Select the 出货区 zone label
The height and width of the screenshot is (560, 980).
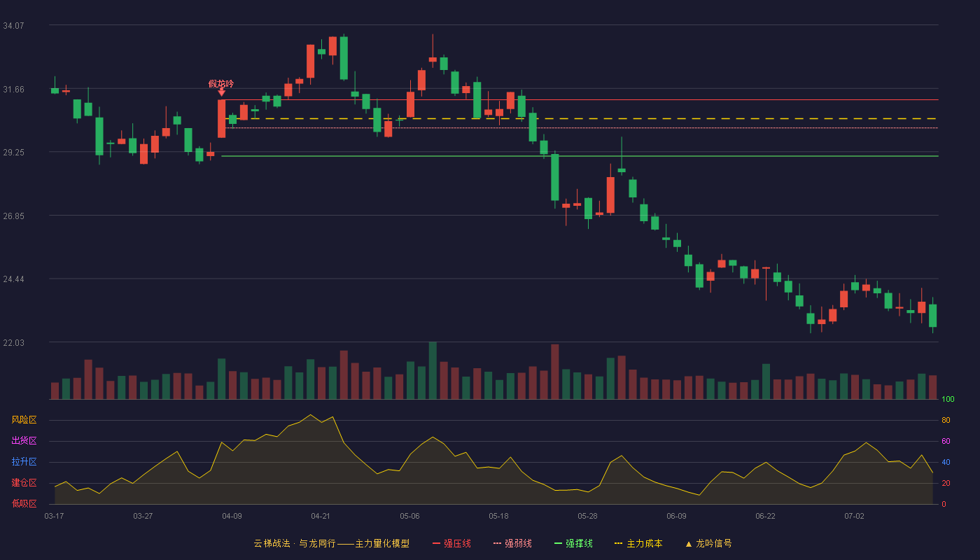(24, 441)
